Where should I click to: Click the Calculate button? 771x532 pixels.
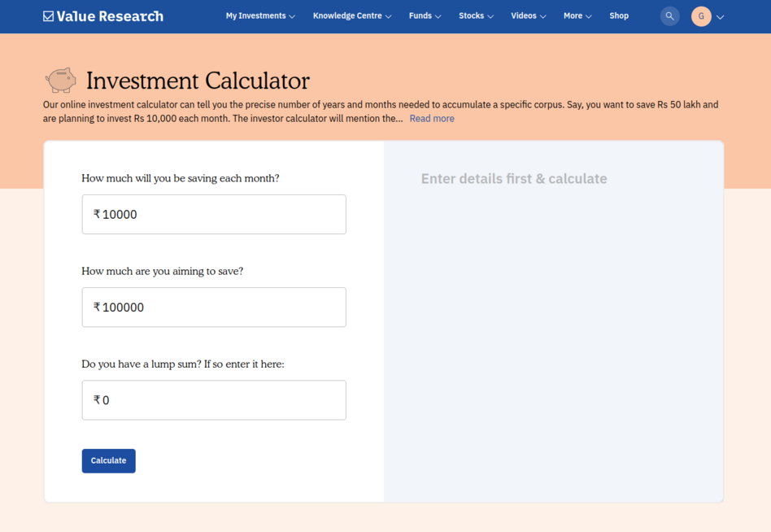click(108, 460)
